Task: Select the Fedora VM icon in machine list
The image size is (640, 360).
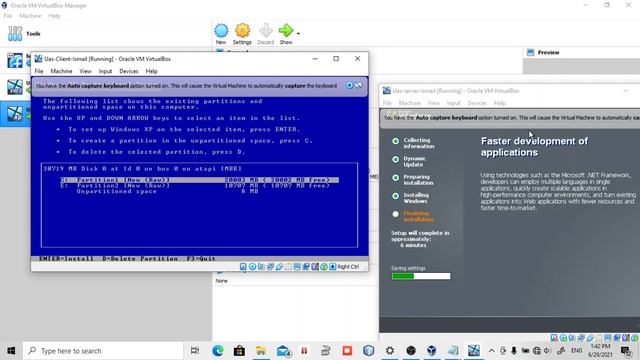Action: [15, 61]
